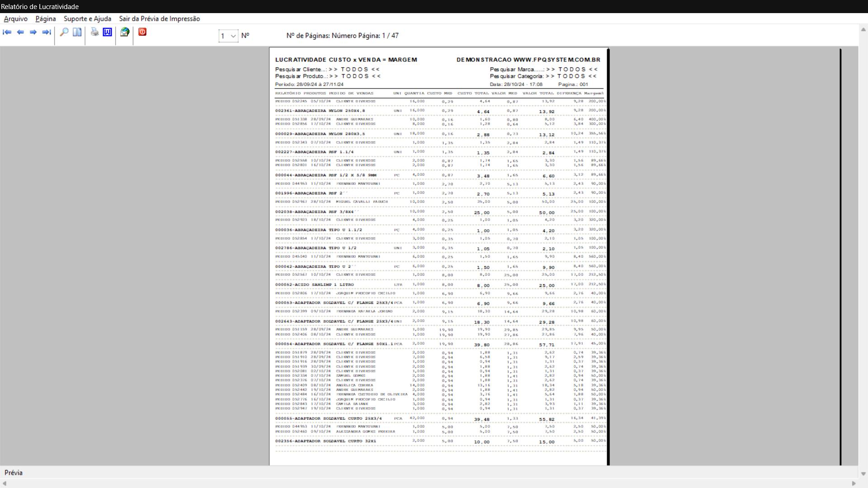Click Sair da Prévia de Impressão

coord(160,19)
